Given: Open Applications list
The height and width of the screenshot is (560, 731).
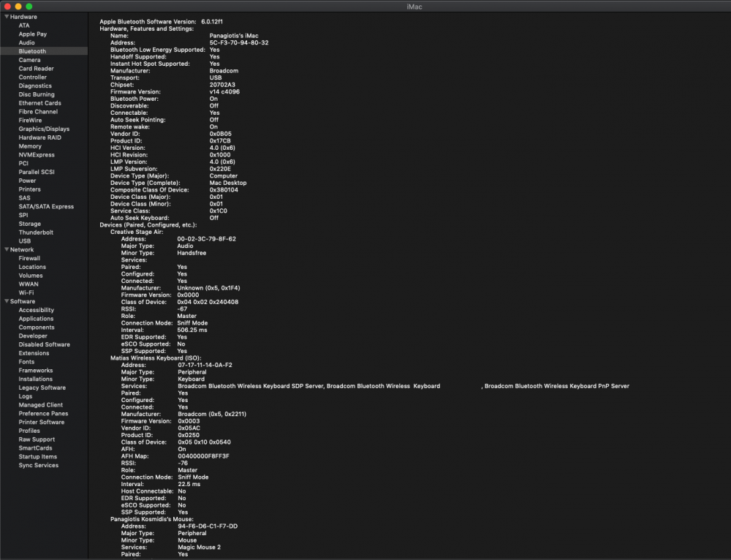Looking at the screenshot, I should [36, 319].
